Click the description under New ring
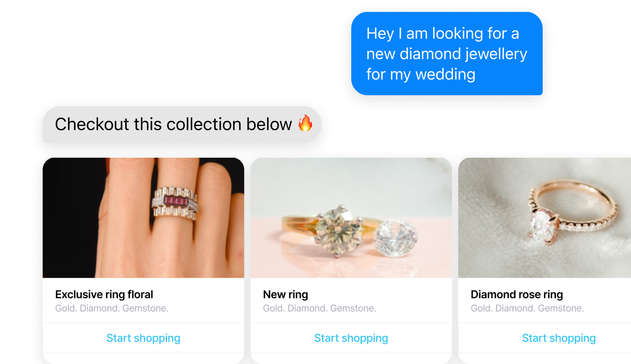The width and height of the screenshot is (631, 364). tap(319, 308)
